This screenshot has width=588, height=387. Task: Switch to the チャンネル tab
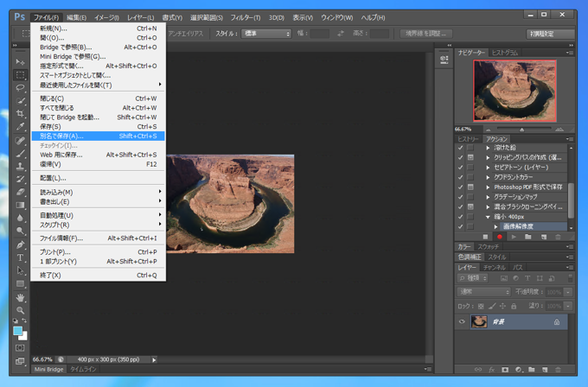point(495,268)
